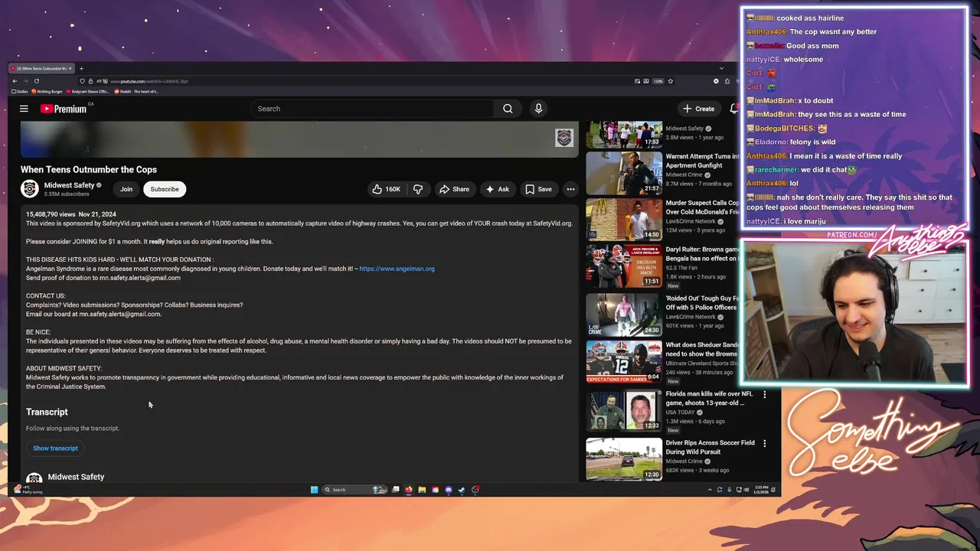Image resolution: width=980 pixels, height=551 pixels.
Task: Open options menu for Driver Rips video
Action: [x=764, y=443]
